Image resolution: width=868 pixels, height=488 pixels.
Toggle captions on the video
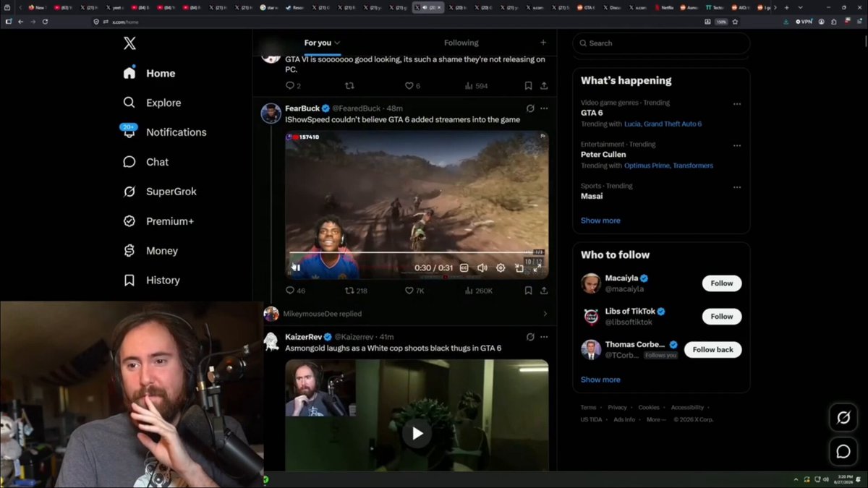coord(464,267)
